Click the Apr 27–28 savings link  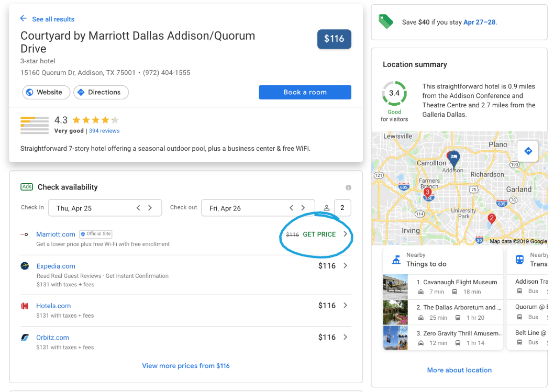[480, 23]
